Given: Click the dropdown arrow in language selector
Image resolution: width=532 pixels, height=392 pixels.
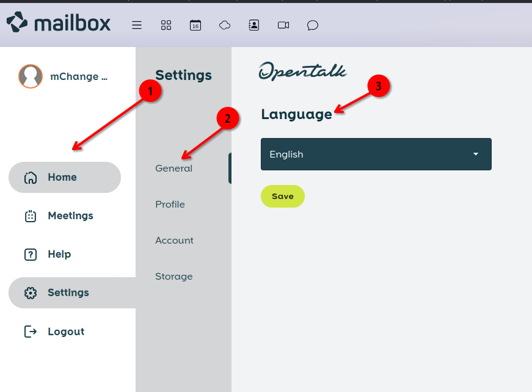Looking at the screenshot, I should click(x=476, y=154).
